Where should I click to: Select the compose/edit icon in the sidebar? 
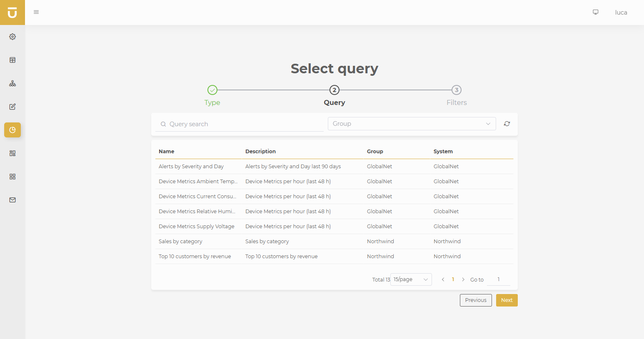point(12,107)
